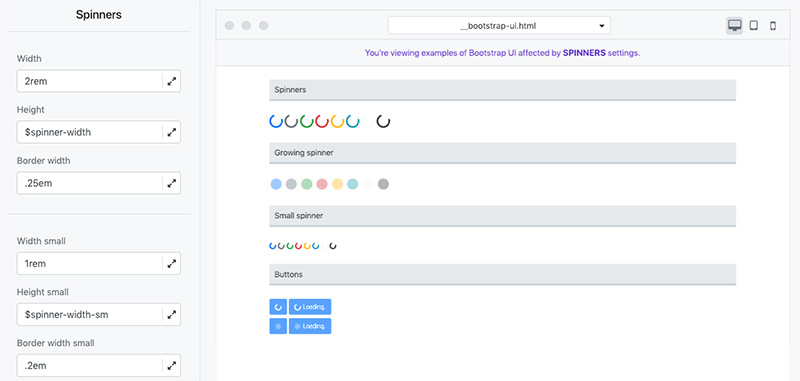800x381 pixels.
Task: Expand the Height small field editor icon
Action: click(172, 315)
